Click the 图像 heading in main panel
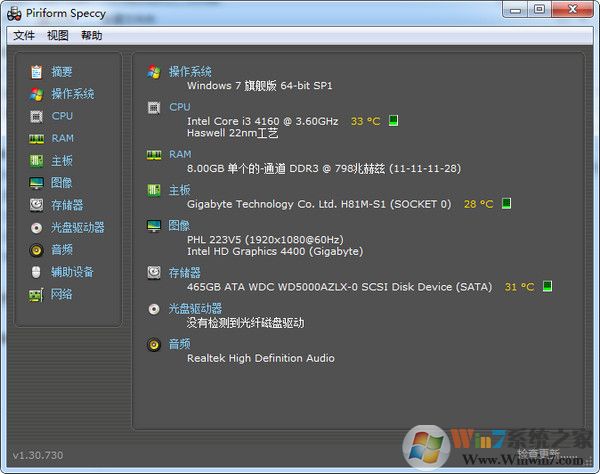600x474 pixels. click(x=179, y=226)
